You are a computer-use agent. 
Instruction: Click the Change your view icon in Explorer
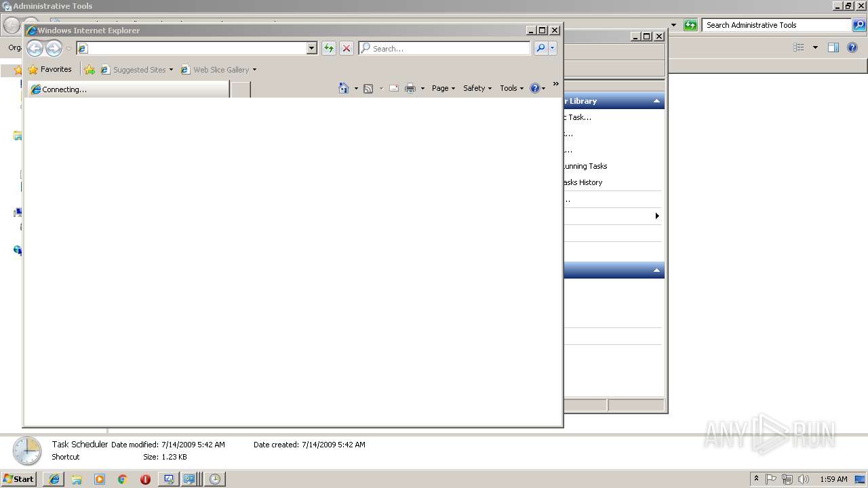tap(799, 47)
